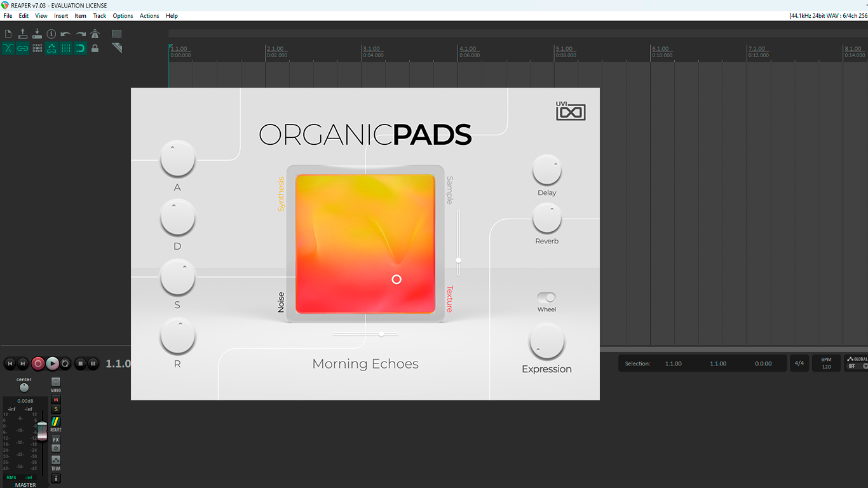Click the Play transport button

tap(52, 363)
